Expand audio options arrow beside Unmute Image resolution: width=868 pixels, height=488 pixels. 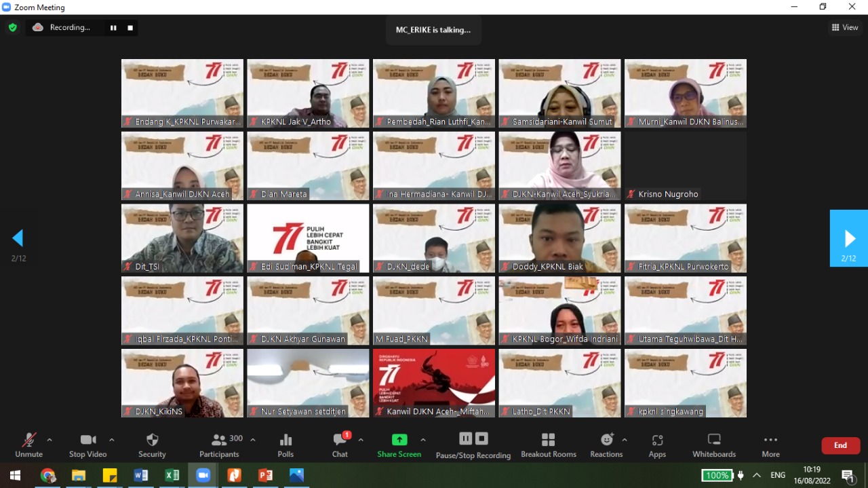50,440
